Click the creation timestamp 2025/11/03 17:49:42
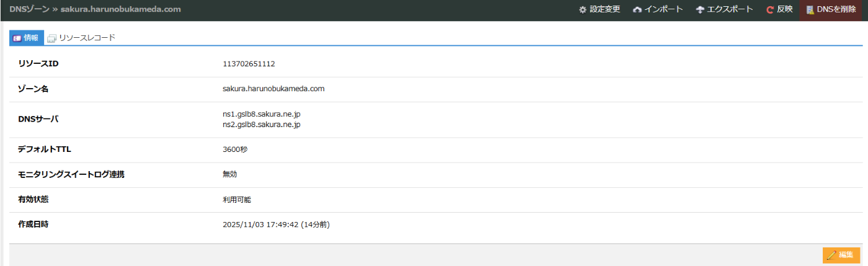The width and height of the screenshot is (868, 266). coord(260,224)
